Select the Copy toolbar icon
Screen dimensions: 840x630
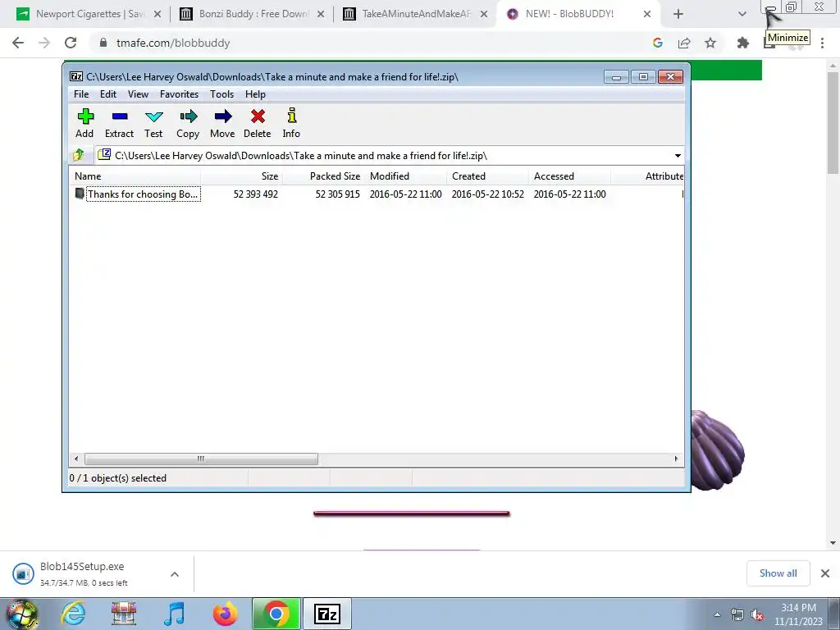[x=188, y=123]
